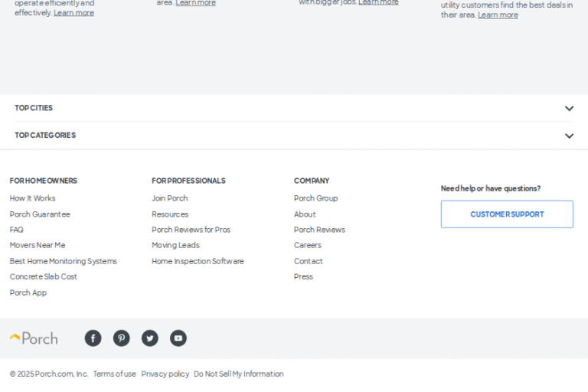This screenshot has width=588, height=392.
Task: Open Join Porch for professionals
Action: pyautogui.click(x=169, y=198)
